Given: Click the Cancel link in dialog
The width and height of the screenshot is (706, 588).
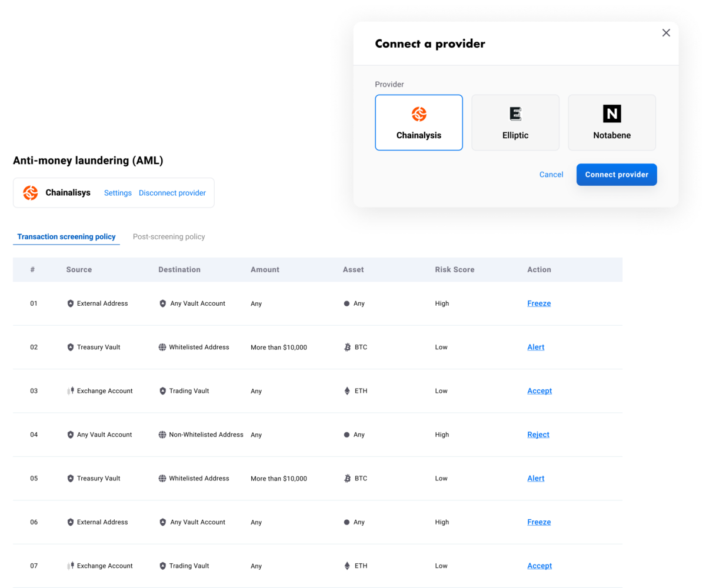Looking at the screenshot, I should point(551,175).
